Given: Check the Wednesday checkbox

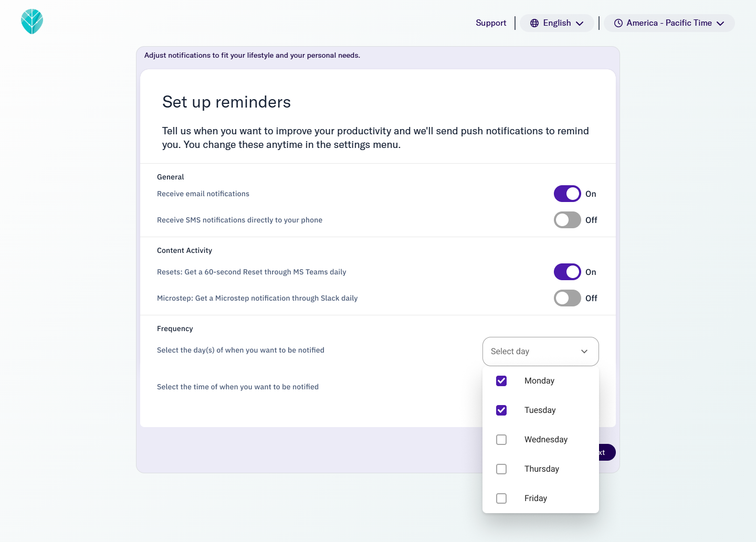Looking at the screenshot, I should 501,440.
